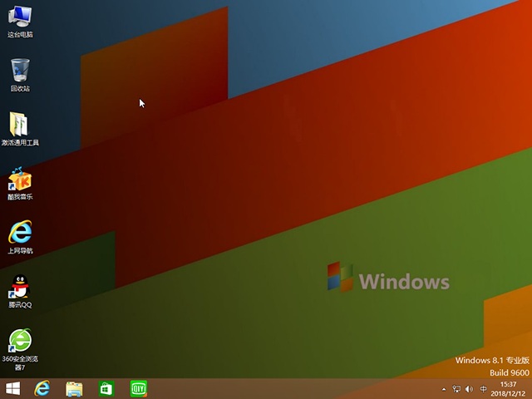Expand the hidden system tray icons arrow
532x399 pixels.
click(444, 389)
